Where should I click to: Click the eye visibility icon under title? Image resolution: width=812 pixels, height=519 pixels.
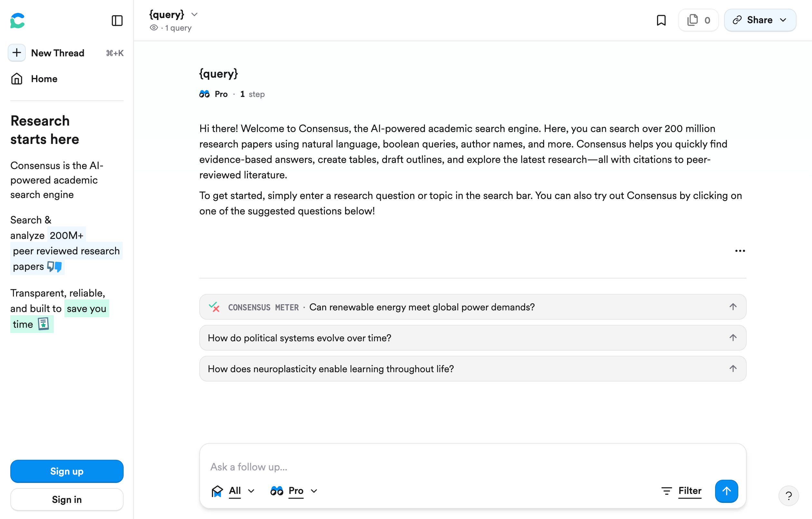pyautogui.click(x=154, y=28)
